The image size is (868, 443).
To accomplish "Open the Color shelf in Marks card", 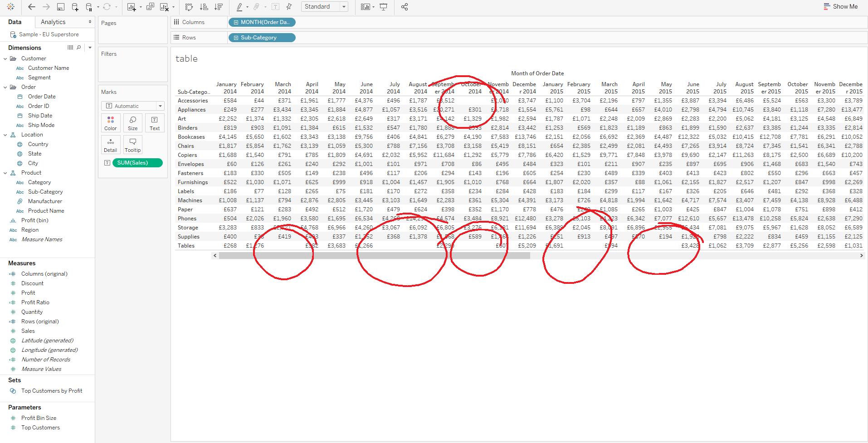I will pyautogui.click(x=110, y=122).
